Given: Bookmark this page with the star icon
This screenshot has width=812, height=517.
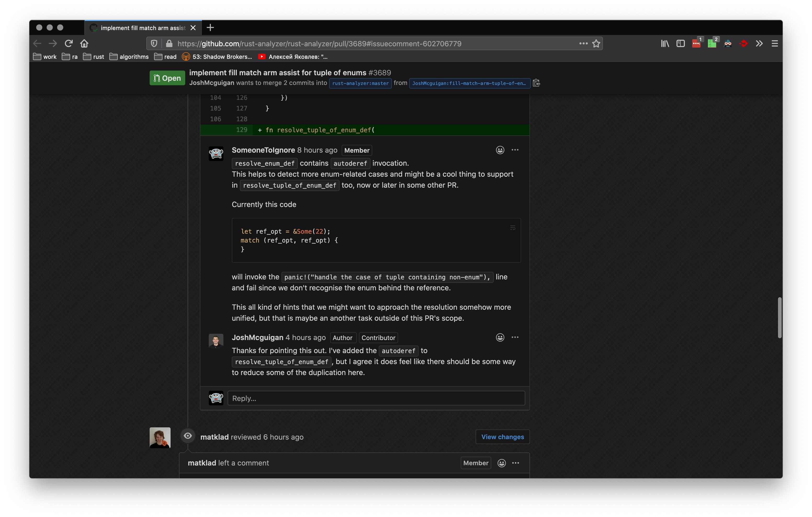Looking at the screenshot, I should click(x=596, y=43).
